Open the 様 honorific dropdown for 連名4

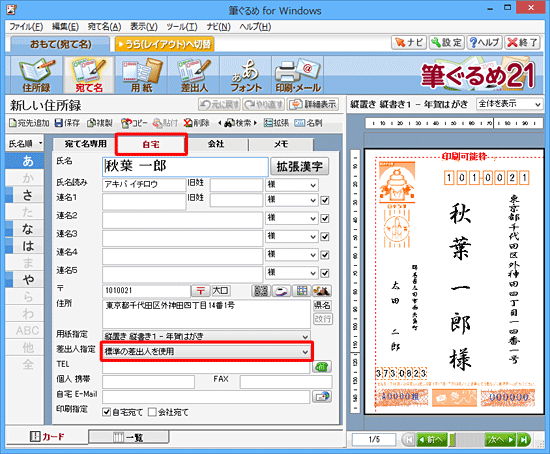(292, 255)
